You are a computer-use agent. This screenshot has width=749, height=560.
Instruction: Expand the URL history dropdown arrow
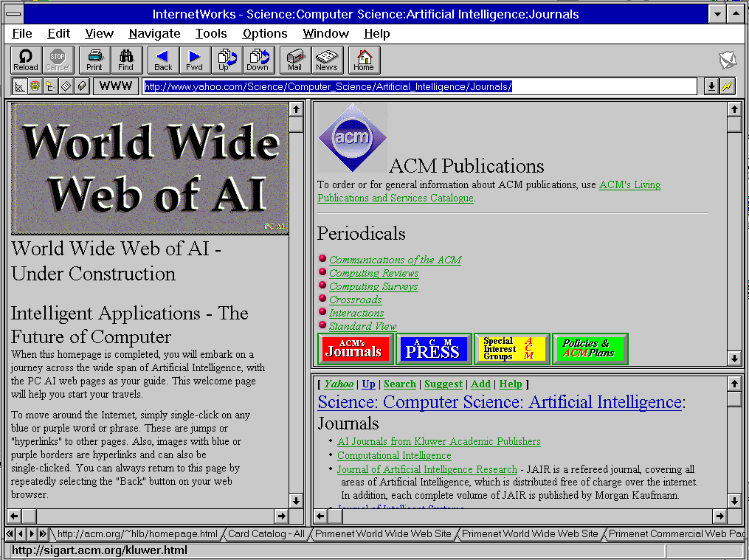(x=710, y=86)
